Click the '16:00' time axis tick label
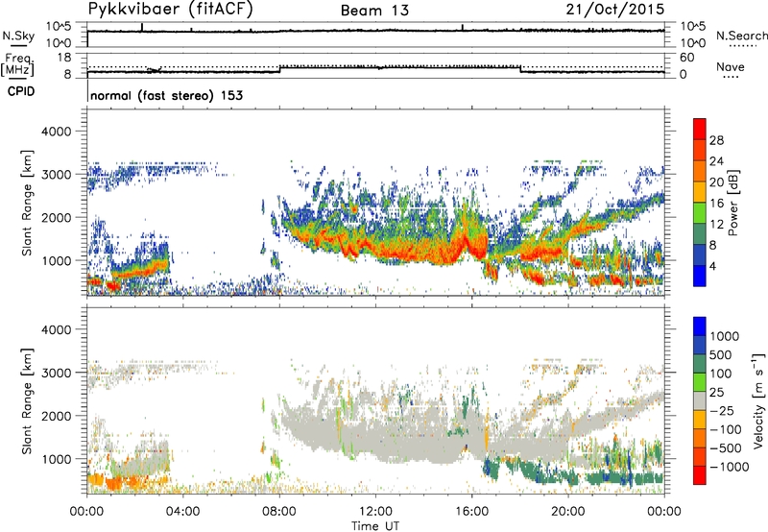This screenshot has height=532, width=768. coord(471,512)
